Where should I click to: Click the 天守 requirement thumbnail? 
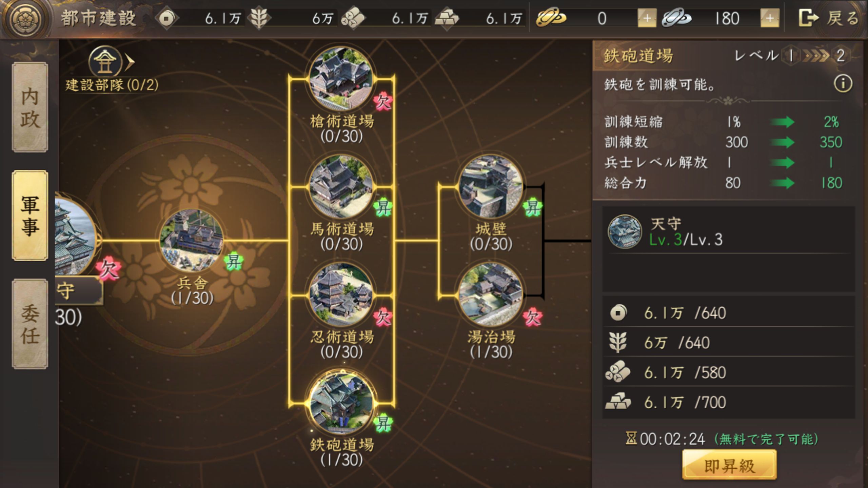(625, 232)
